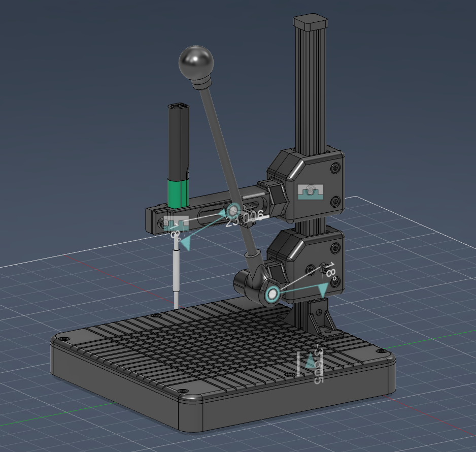The image size is (476, 452).
Task: Click the teal arrow next to the 18° value
Action: (x=323, y=290)
